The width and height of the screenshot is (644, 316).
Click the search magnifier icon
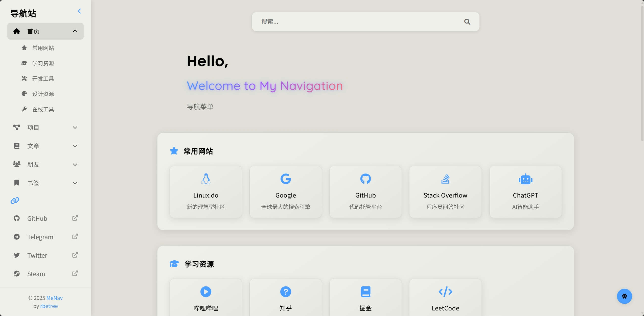tap(467, 22)
